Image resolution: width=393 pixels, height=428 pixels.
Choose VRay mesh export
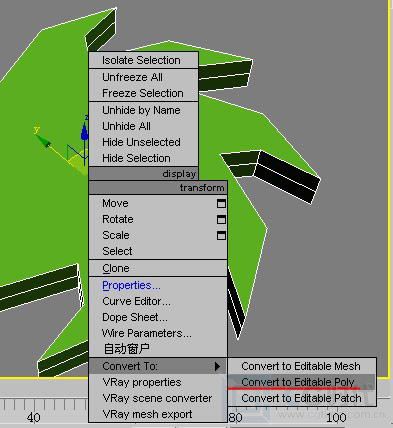coord(158,414)
